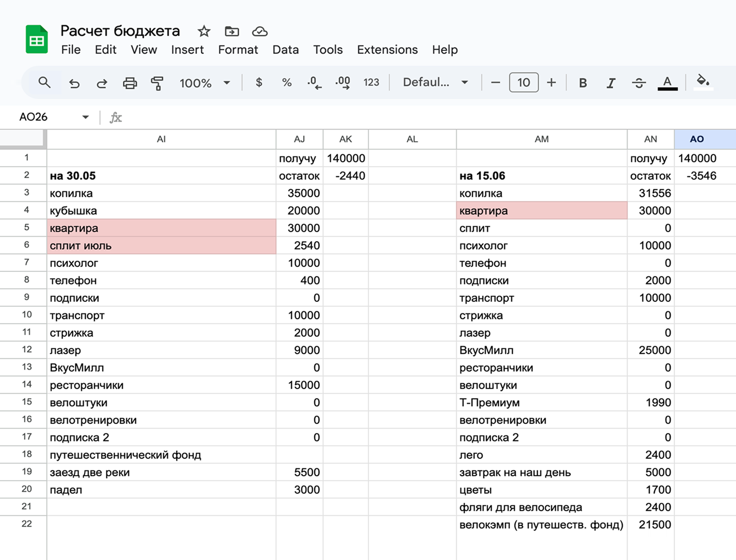Select cell фляги для велосипеда

(x=541, y=507)
